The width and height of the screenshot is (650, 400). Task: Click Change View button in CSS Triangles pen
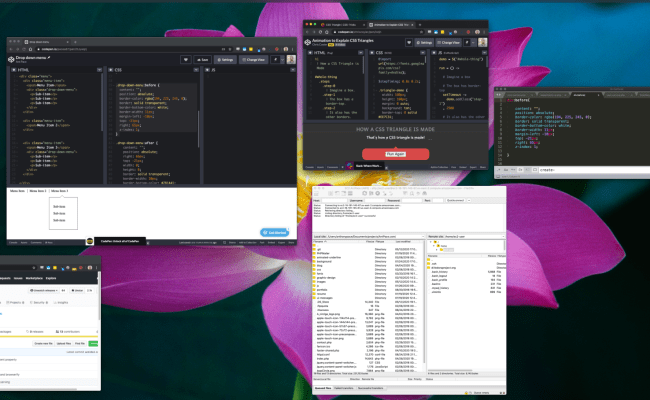(x=449, y=42)
